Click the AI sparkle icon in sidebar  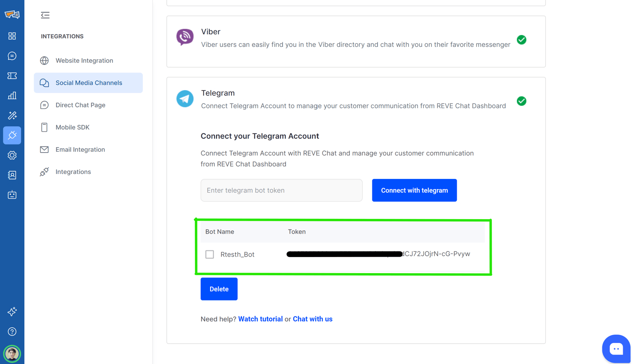coord(12,311)
